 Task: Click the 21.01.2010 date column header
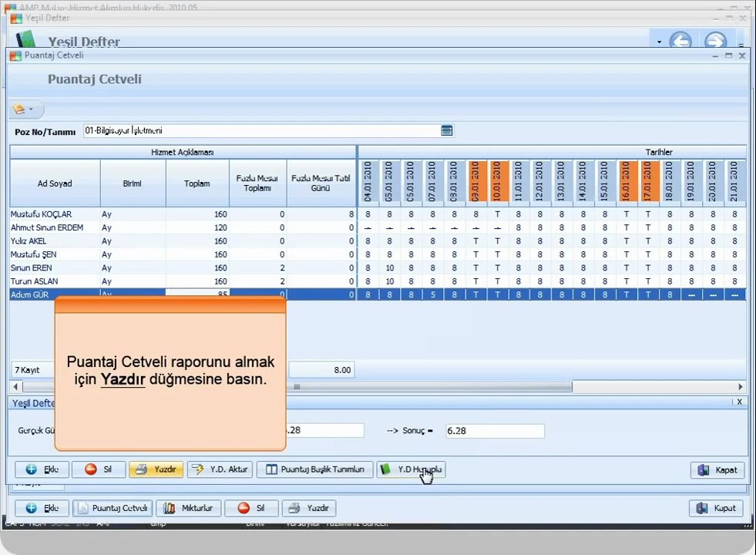[x=734, y=181]
